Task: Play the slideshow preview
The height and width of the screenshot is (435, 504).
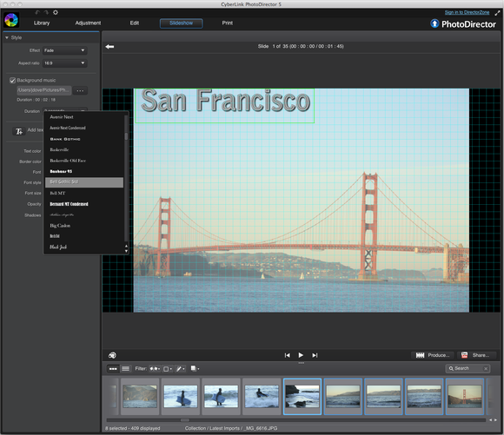Action: tap(301, 355)
